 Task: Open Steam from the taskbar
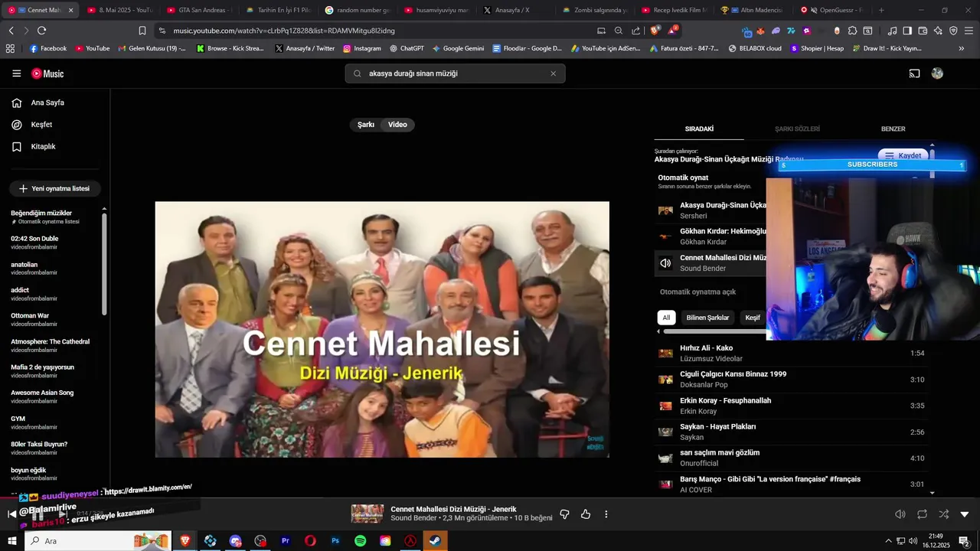click(435, 541)
